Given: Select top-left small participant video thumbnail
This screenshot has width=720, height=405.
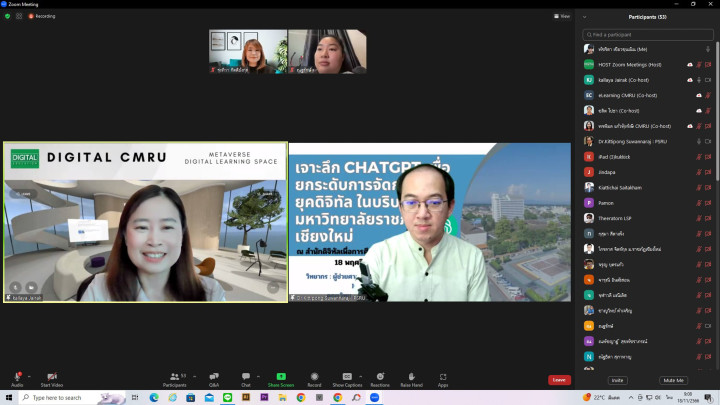Looking at the screenshot, I should (248, 51).
